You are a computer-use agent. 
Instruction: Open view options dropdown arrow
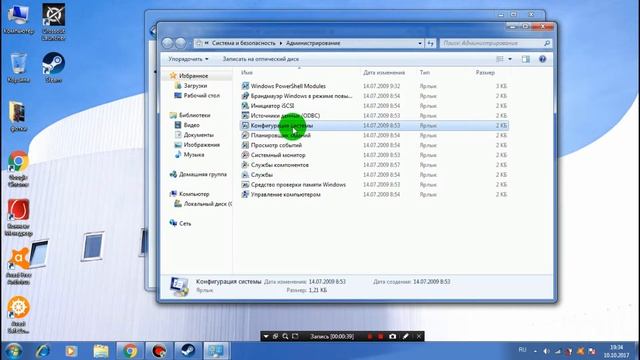(x=510, y=59)
